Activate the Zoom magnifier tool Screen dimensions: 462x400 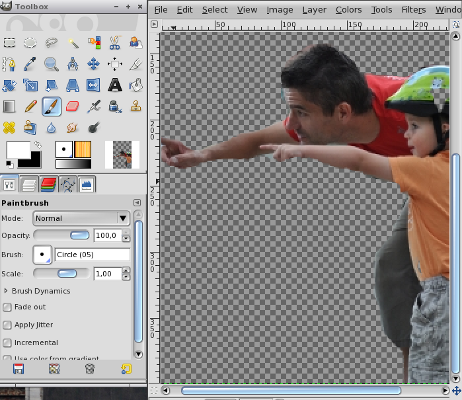pyautogui.click(x=51, y=64)
